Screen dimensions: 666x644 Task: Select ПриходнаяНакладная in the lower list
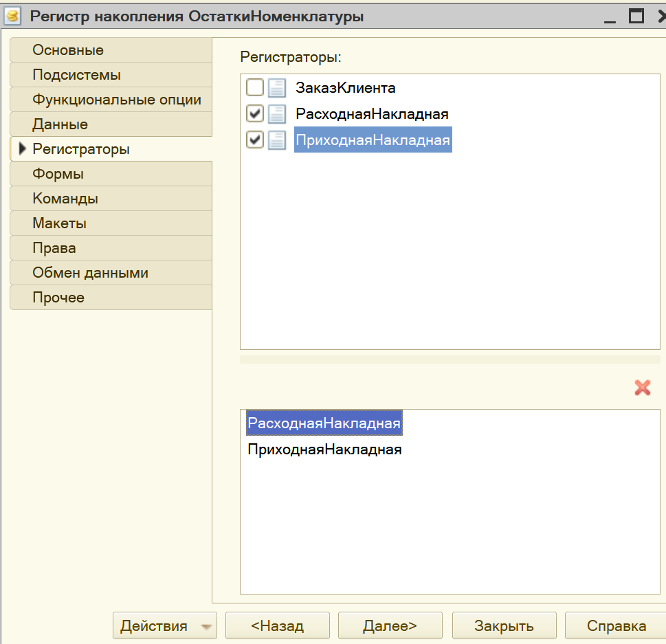(324, 449)
